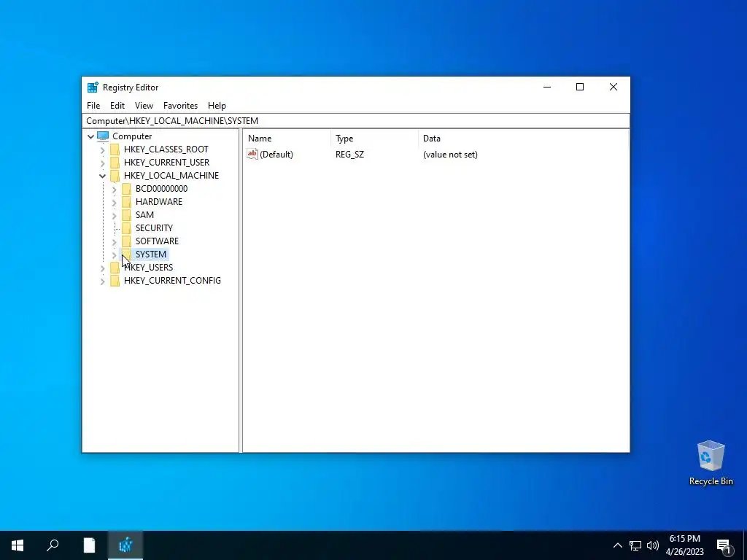Screen dimensions: 747x560
Task: Open the network status tray icon
Action: click(x=635, y=545)
